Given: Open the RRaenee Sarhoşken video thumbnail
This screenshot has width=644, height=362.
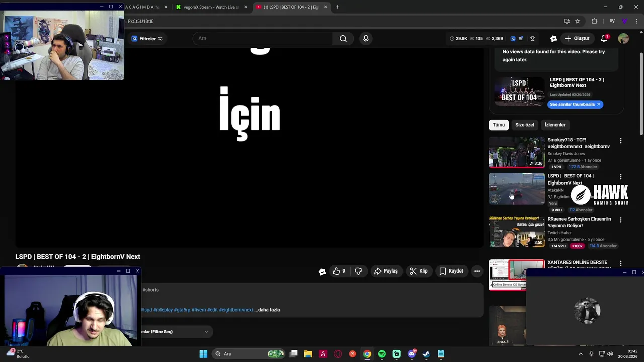Looking at the screenshot, I should pos(517,232).
